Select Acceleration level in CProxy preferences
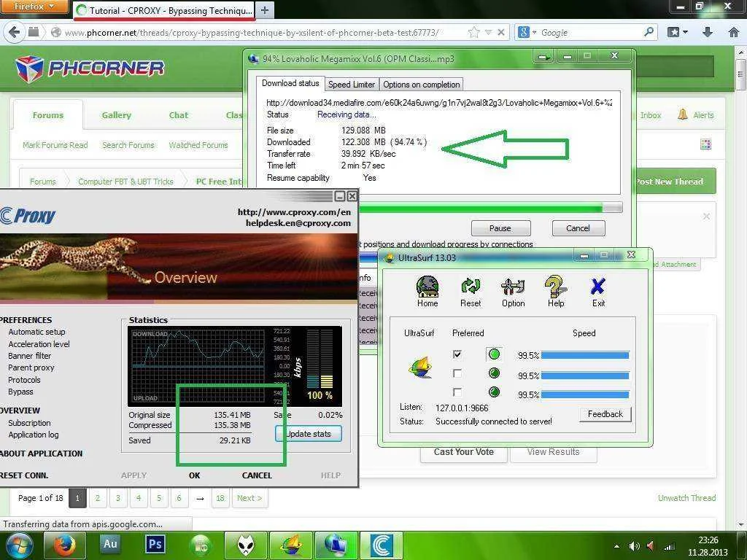 tap(39, 344)
